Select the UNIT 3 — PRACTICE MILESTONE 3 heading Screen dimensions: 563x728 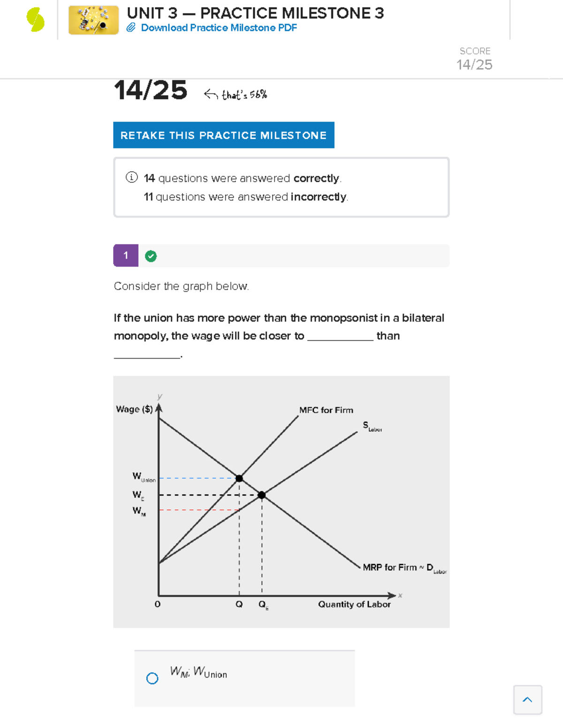point(256,13)
